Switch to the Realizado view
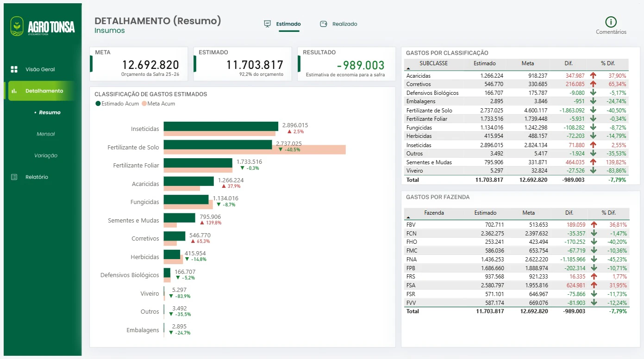644x359 pixels. point(345,24)
